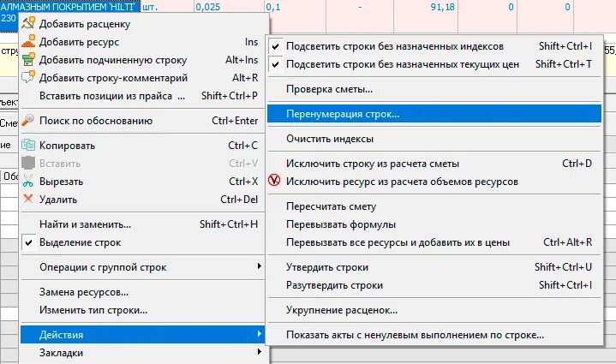This screenshot has height=364, width=616.
Task: Choose 'Вставить позиции из прайса ...'
Action: coord(143,96)
